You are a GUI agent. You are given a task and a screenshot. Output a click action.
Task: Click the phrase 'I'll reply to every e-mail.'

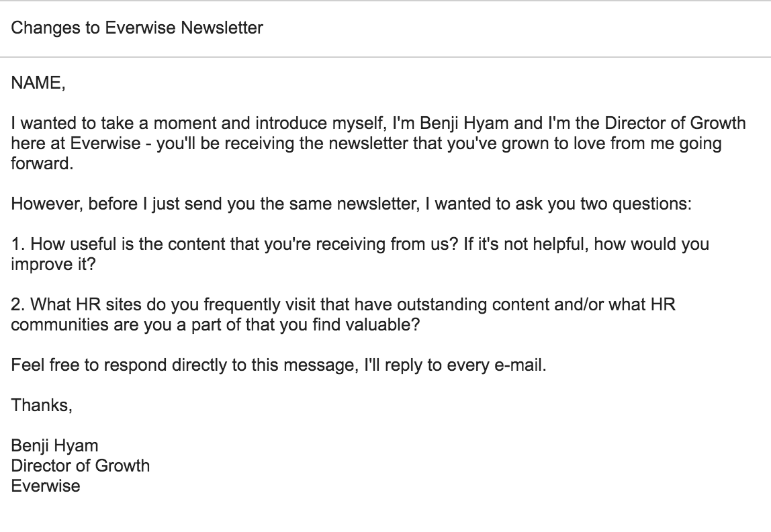click(455, 365)
